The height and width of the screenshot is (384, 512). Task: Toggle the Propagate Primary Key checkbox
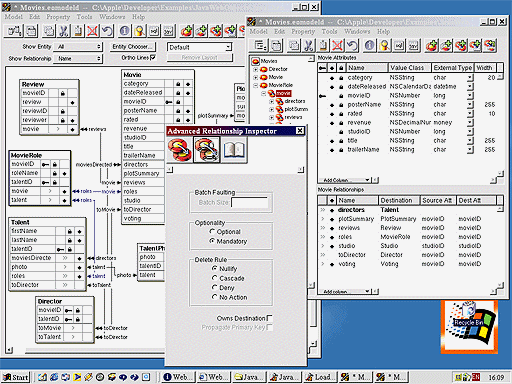(x=269, y=328)
